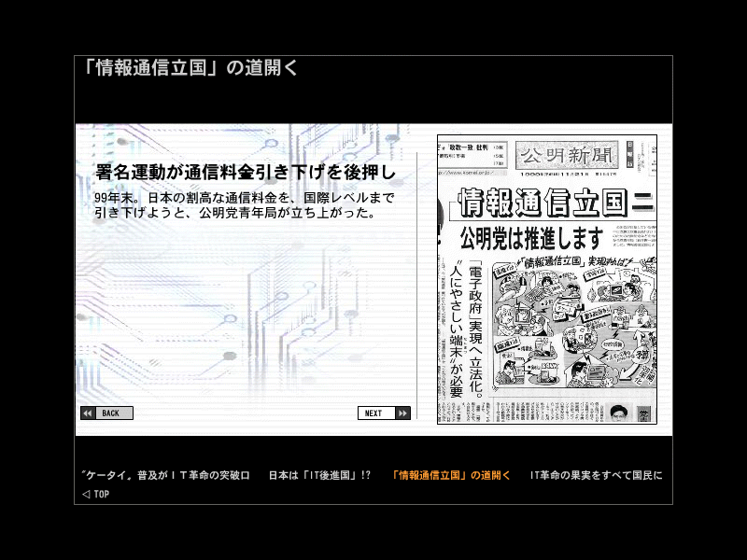Click the paragraph starting '99年末。日本の割高な'

245,204
